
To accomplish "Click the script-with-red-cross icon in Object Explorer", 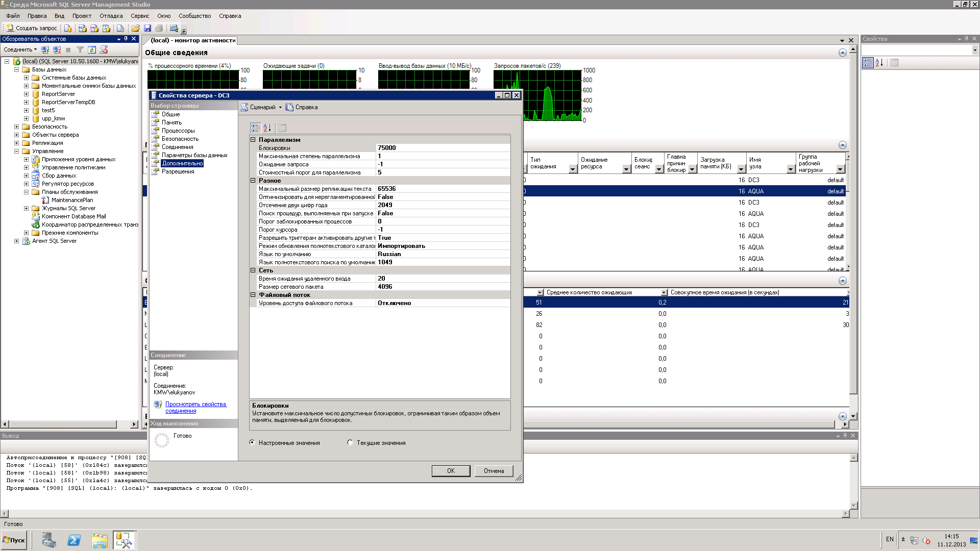I will pos(104,49).
